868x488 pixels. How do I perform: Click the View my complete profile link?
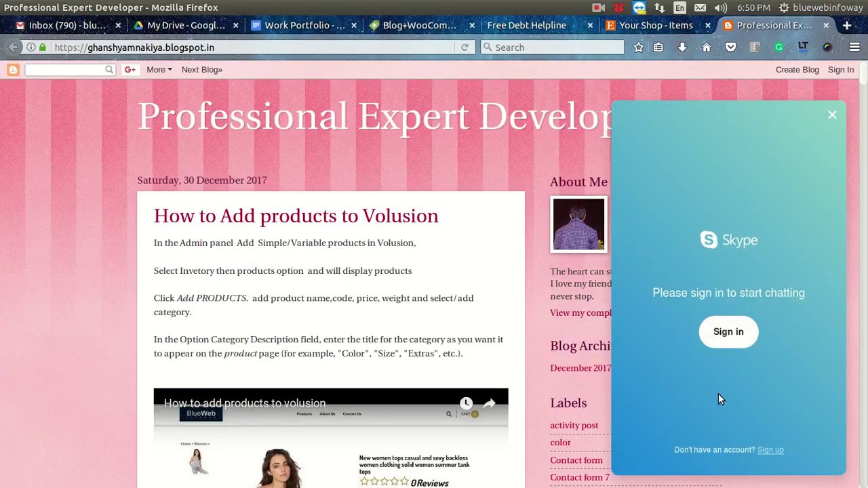pyautogui.click(x=582, y=312)
